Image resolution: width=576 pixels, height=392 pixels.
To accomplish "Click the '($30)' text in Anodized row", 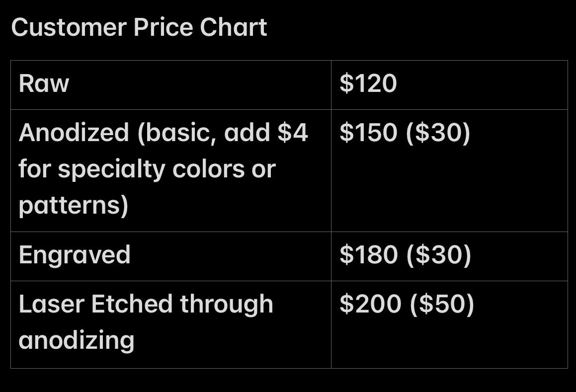I will coord(438,132).
